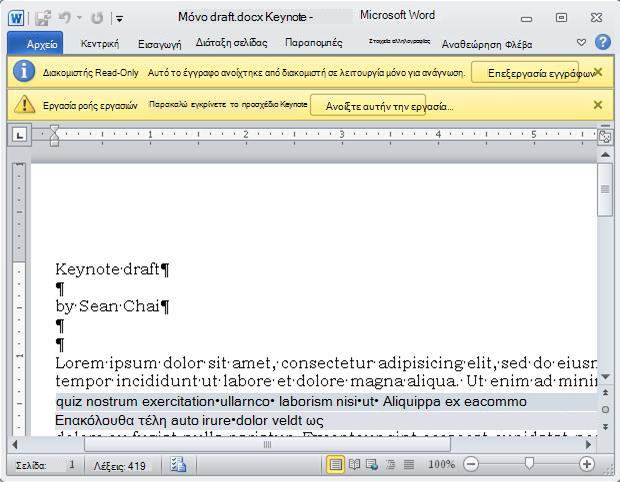Click the Λέξεις: 419 word count
This screenshot has height=482, width=620.
click(x=119, y=466)
